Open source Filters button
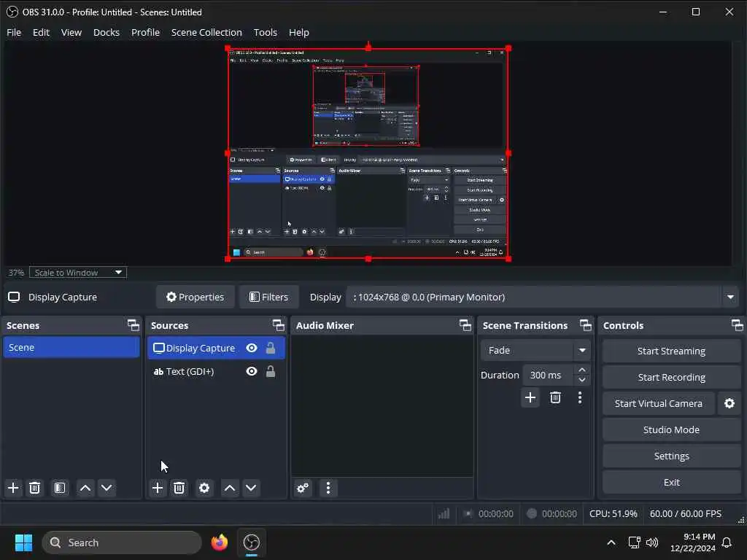Screen dimensions: 747x560 tap(269, 297)
